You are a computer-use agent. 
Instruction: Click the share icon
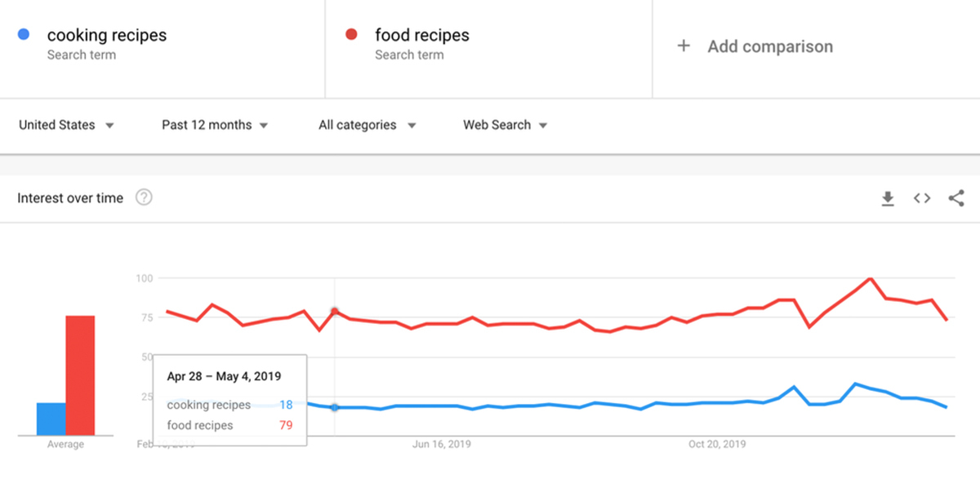[x=955, y=197]
